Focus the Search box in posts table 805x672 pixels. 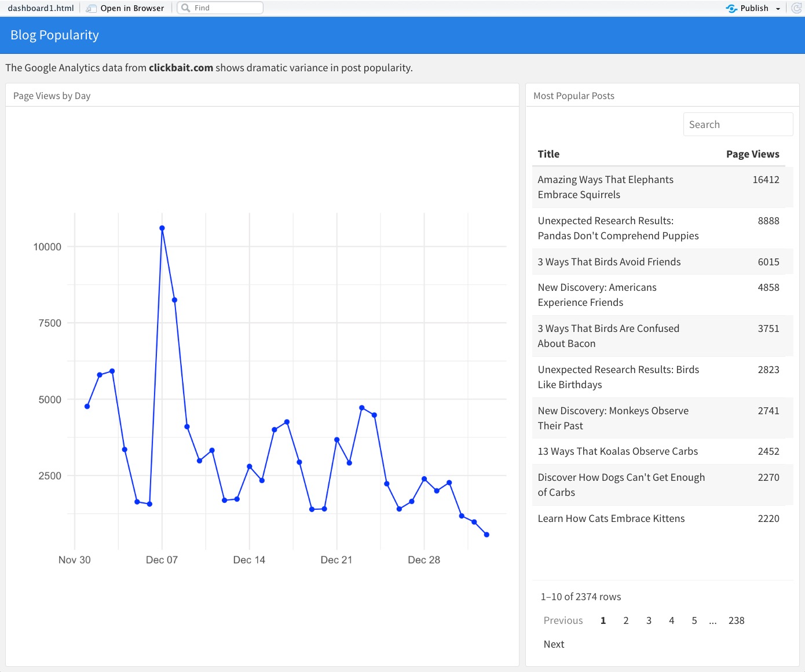pos(737,125)
